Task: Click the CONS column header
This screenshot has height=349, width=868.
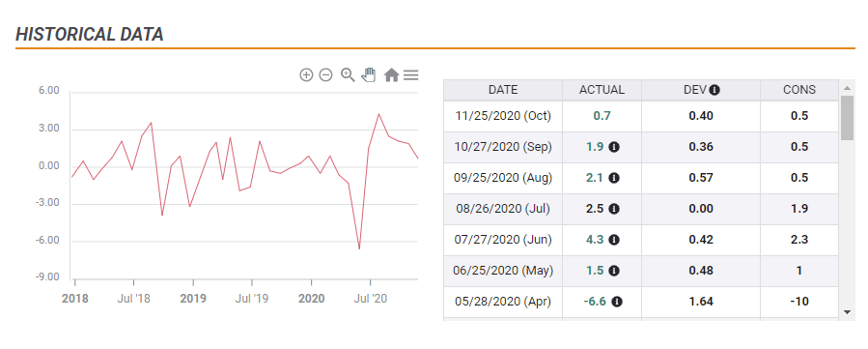Action: pos(799,90)
